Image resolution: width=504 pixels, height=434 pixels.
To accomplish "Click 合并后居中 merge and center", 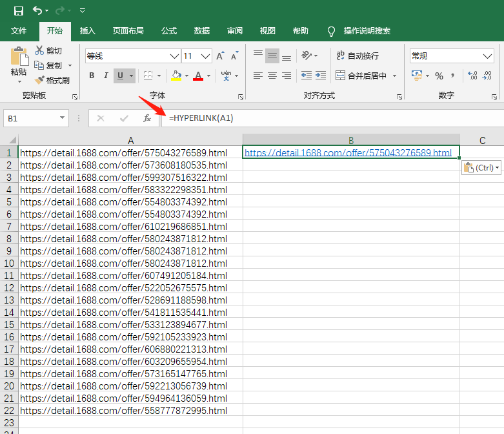I will pyautogui.click(x=361, y=76).
